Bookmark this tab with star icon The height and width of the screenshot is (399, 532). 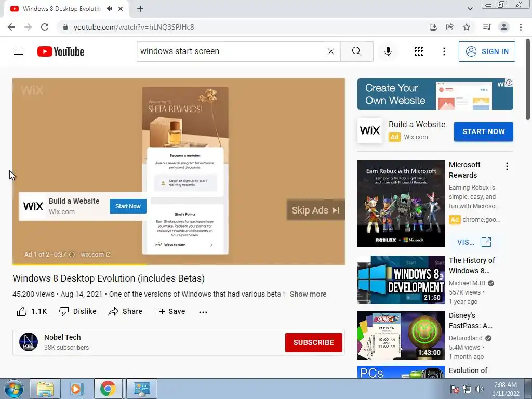click(467, 27)
